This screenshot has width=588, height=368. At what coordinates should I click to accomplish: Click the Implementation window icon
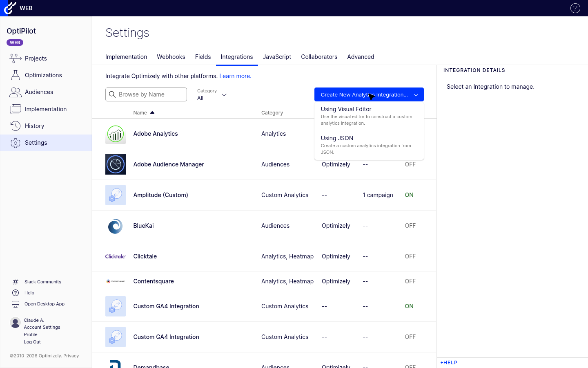pos(16,109)
